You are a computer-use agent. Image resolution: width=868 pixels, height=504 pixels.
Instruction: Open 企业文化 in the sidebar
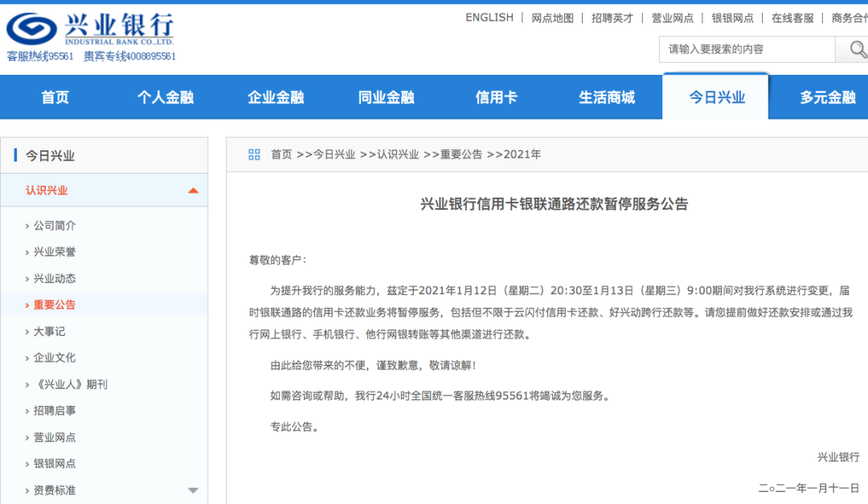55,358
